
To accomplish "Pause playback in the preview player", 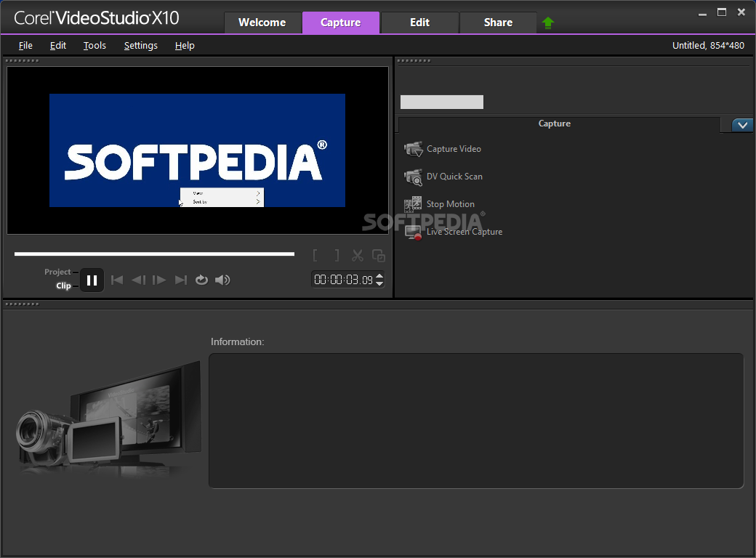I will [x=92, y=280].
